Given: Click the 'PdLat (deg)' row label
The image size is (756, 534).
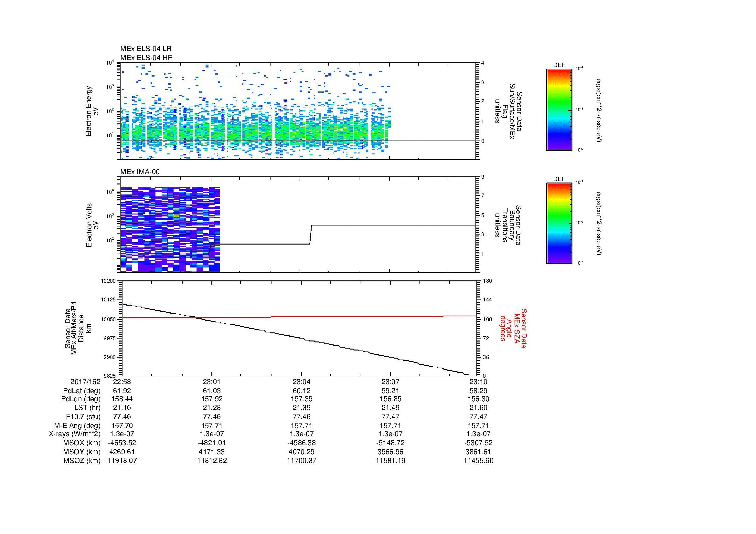Looking at the screenshot, I should 82,391.
